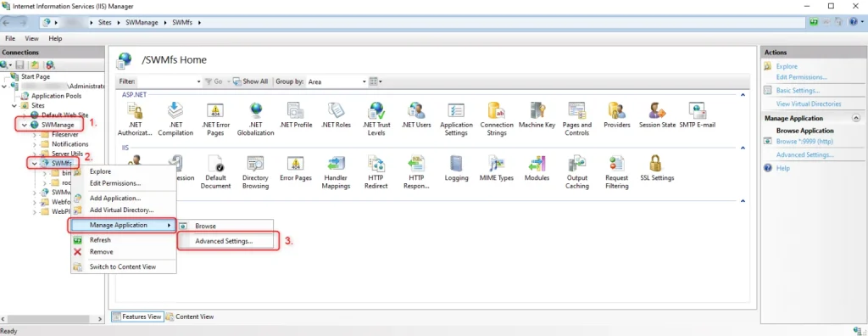Click Manage Application submenu entry
Screen dimensions: 868x336
pyautogui.click(x=124, y=225)
